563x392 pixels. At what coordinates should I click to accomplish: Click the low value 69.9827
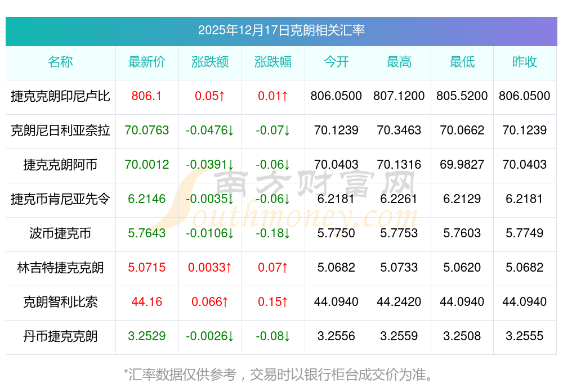click(x=462, y=165)
